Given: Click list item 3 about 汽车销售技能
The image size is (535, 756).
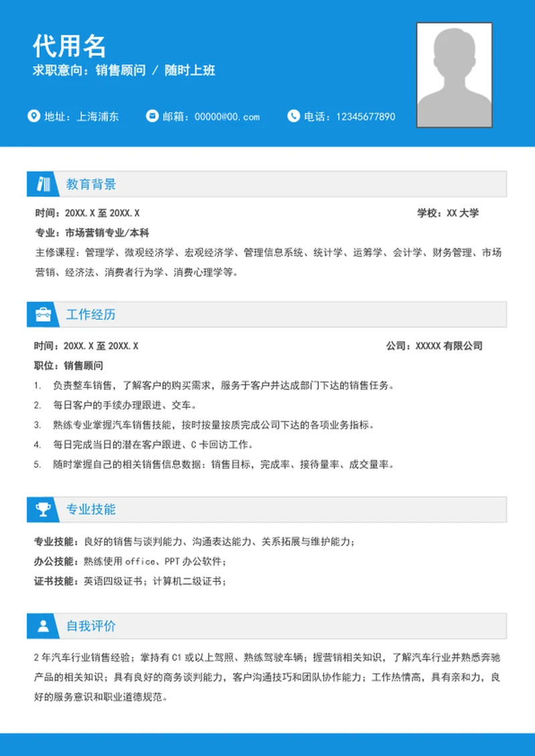Looking at the screenshot, I should [205, 425].
